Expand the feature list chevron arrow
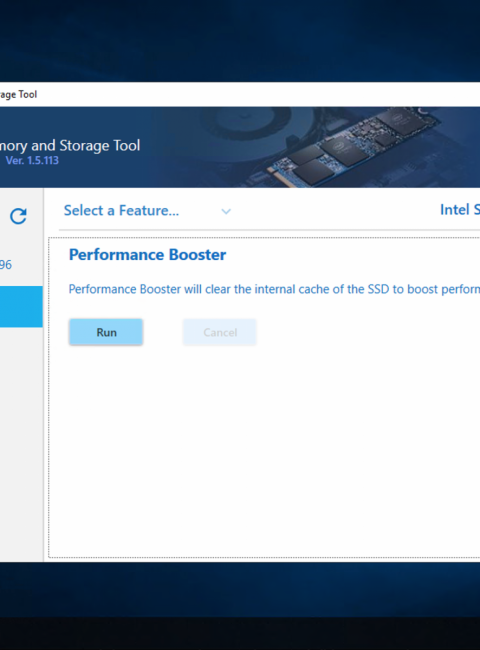Image resolution: width=480 pixels, height=650 pixels. pyautogui.click(x=226, y=211)
